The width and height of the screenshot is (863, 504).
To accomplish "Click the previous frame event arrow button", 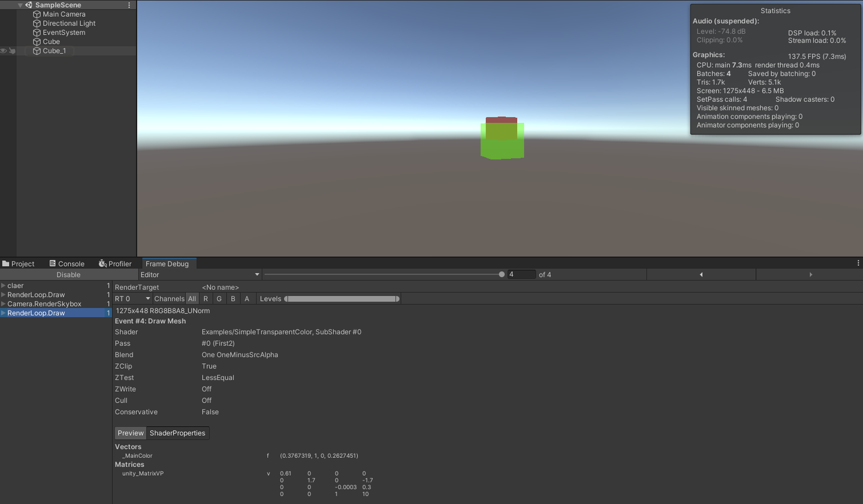I will coord(701,274).
